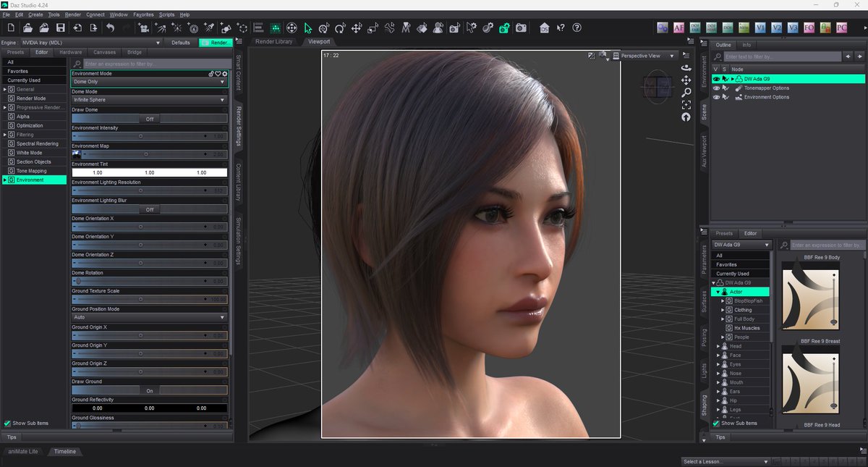Expand the Clothing group in Shaping tree
Viewport: 868px width, 467px height.
pos(723,310)
